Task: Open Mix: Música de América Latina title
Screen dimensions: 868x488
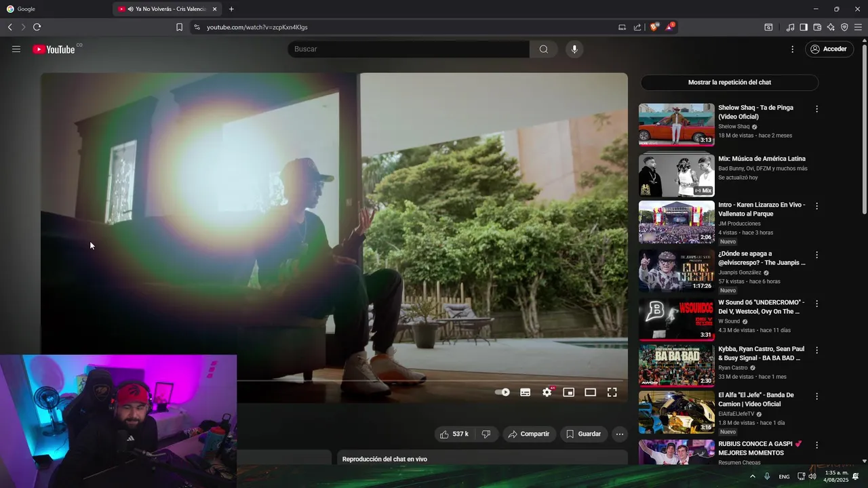Action: click(x=762, y=159)
